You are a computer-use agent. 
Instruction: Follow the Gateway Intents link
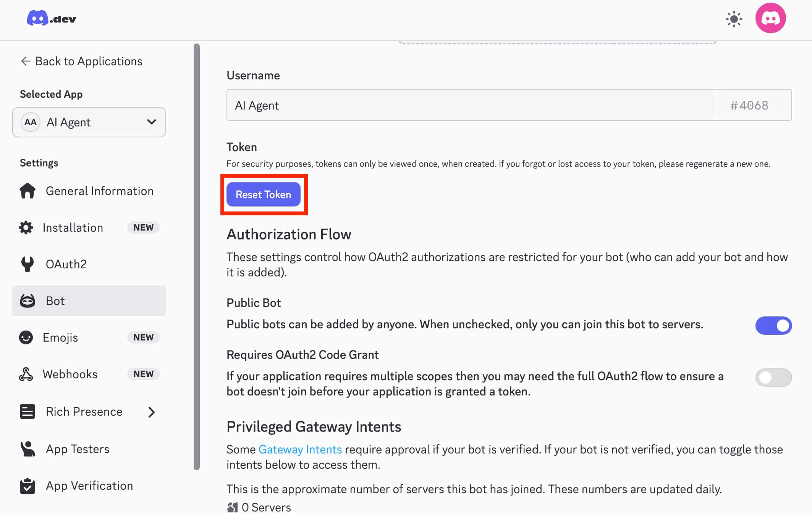300,449
